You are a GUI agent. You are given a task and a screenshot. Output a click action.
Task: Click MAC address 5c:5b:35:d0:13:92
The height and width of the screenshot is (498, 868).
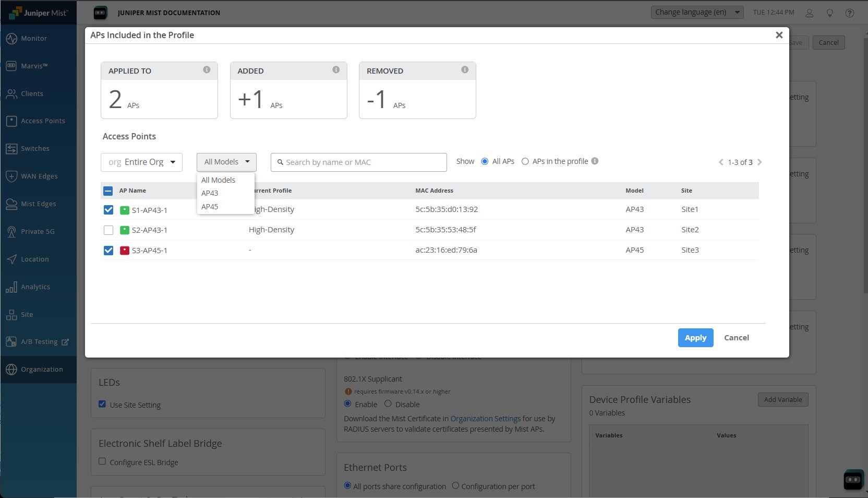[x=447, y=209]
